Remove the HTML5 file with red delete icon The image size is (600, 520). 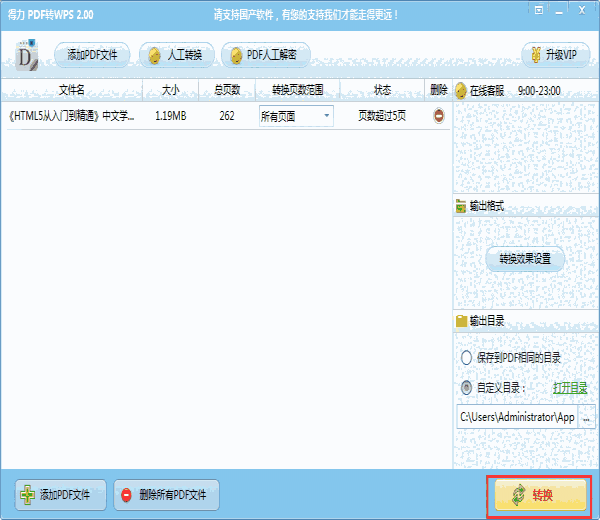(439, 116)
